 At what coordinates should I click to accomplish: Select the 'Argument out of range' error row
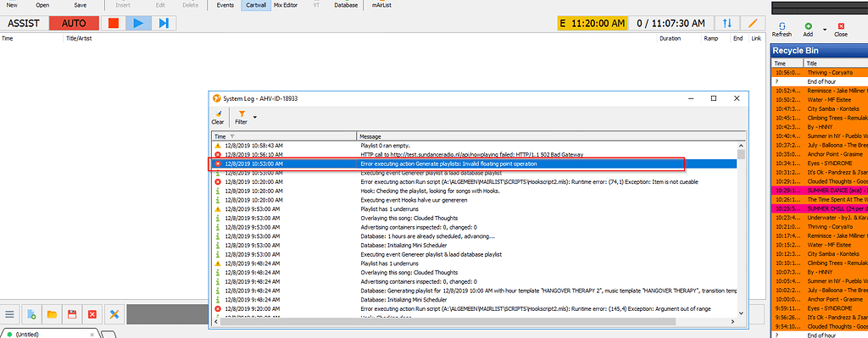point(475,308)
